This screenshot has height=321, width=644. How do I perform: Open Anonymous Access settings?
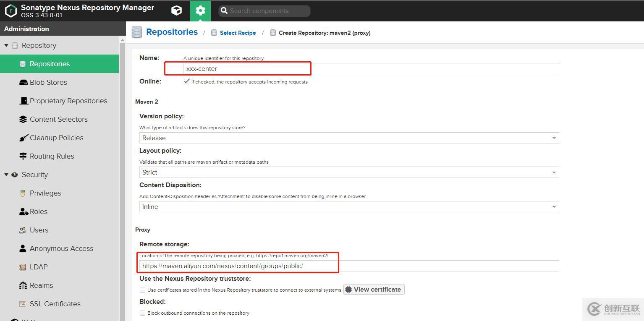tap(62, 248)
